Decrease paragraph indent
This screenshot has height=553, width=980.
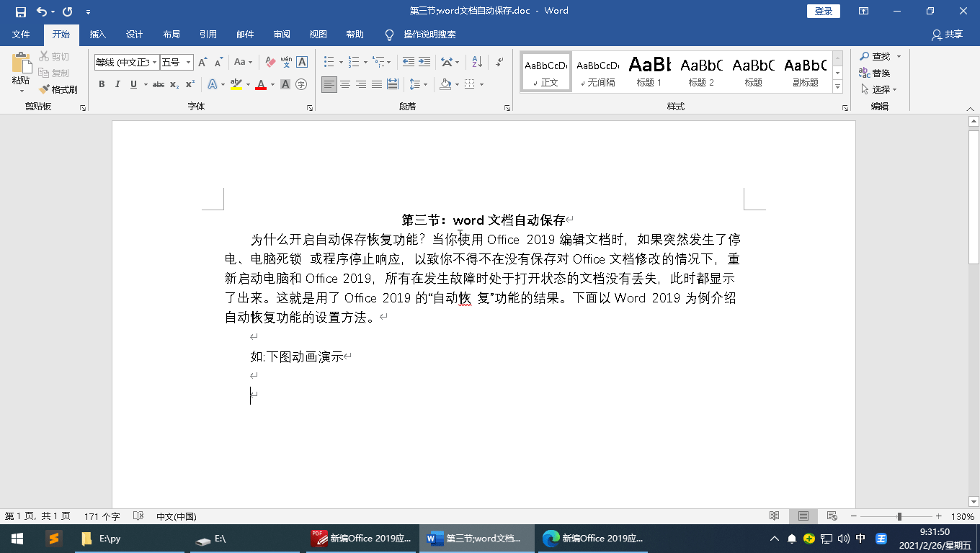coord(409,63)
